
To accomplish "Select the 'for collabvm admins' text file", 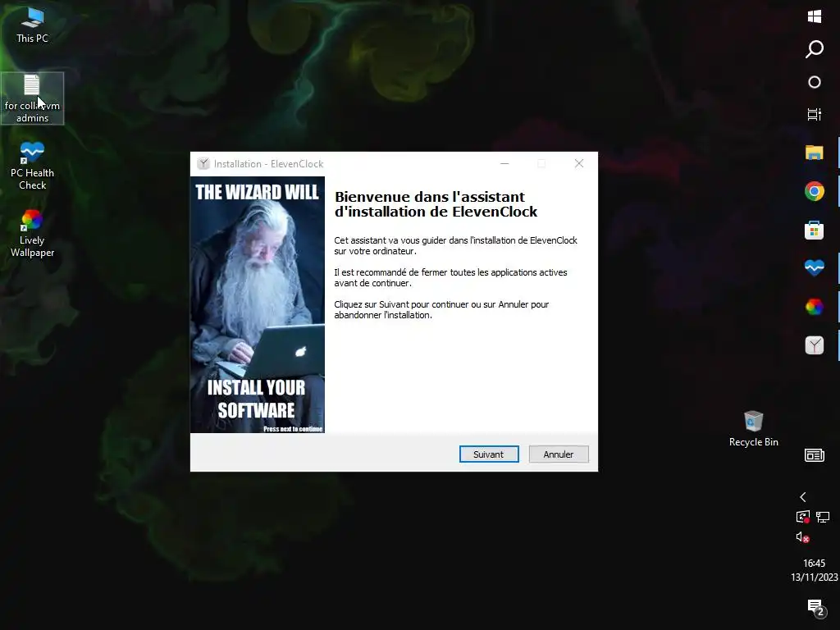I will point(32,98).
